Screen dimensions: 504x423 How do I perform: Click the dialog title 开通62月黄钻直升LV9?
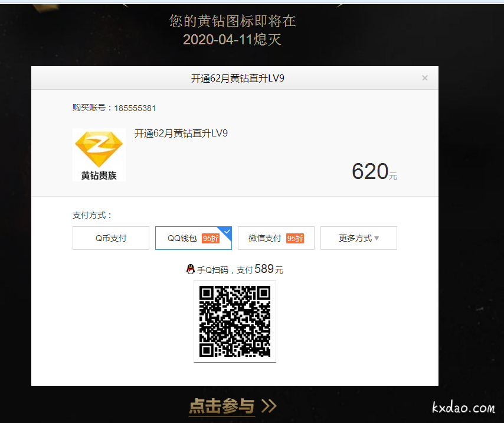238,78
